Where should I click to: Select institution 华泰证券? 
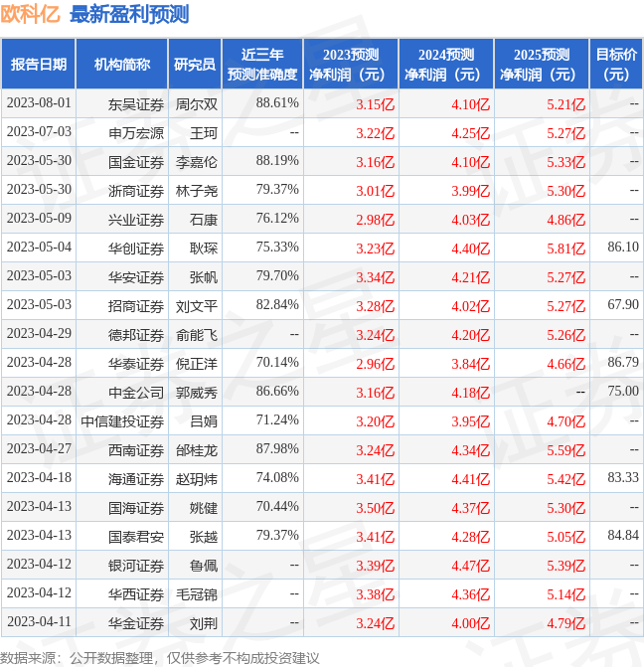click(x=136, y=365)
